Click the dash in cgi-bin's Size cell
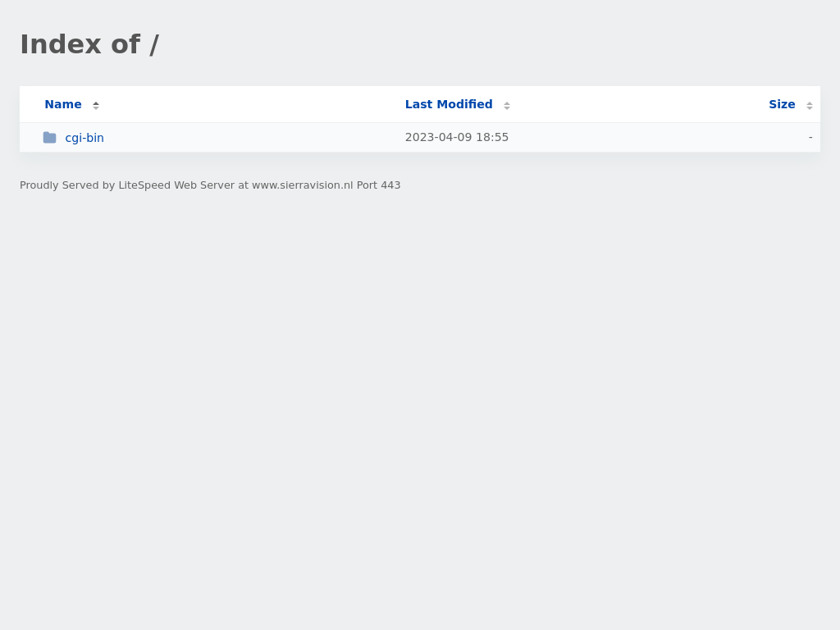 (x=810, y=137)
